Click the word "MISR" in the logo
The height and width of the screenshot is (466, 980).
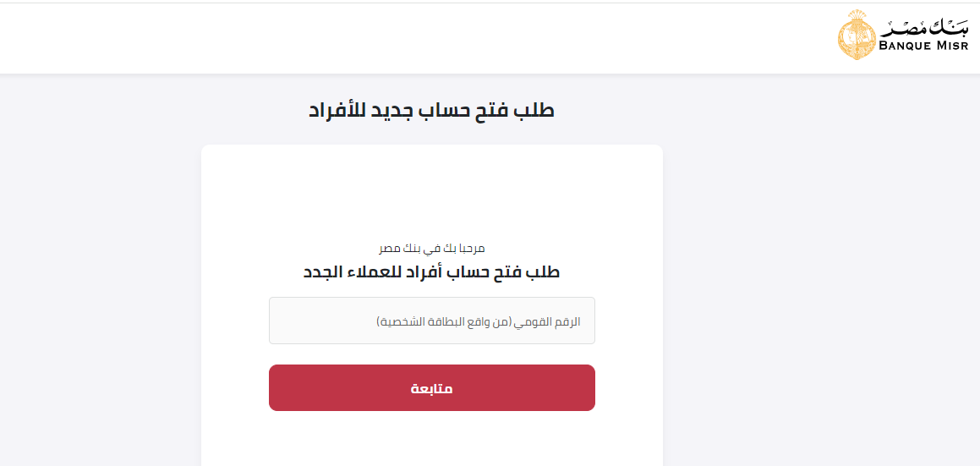click(x=953, y=46)
